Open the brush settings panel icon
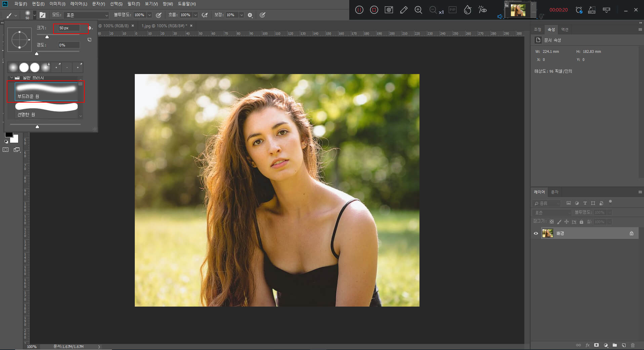Viewport: 644px width, 350px height. click(42, 15)
